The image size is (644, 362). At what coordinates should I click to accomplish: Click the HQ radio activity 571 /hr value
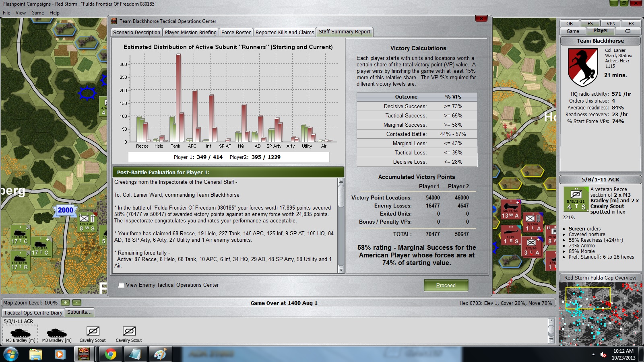pos(621,94)
